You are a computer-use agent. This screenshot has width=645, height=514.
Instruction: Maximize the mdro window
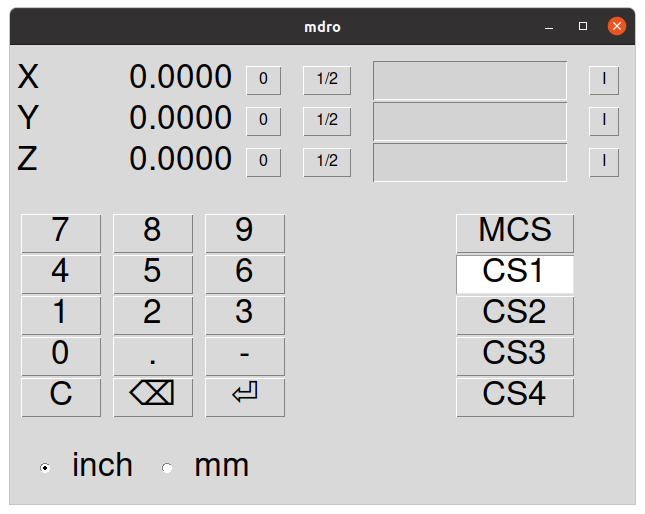(x=583, y=27)
